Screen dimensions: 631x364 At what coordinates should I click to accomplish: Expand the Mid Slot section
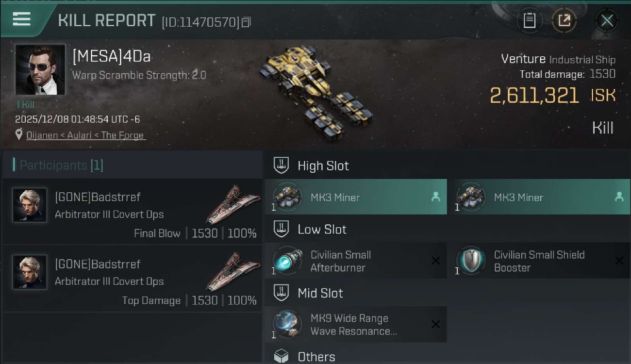coord(320,293)
